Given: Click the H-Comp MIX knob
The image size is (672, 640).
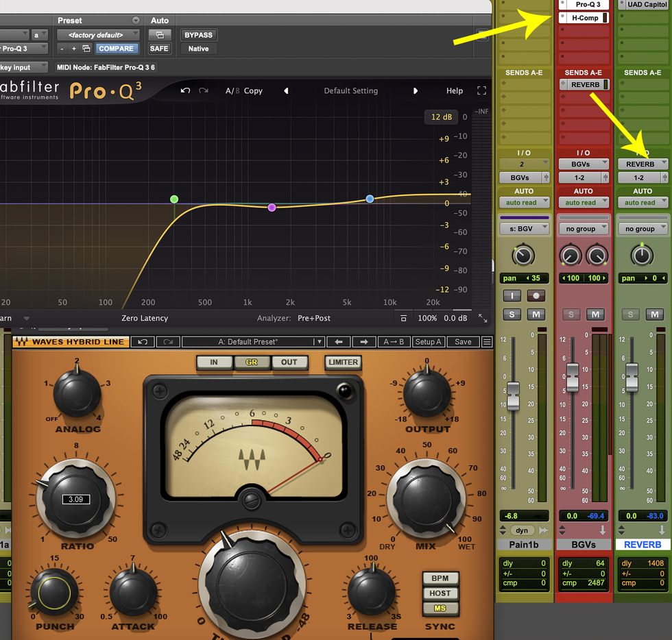Looking at the screenshot, I should (426, 499).
